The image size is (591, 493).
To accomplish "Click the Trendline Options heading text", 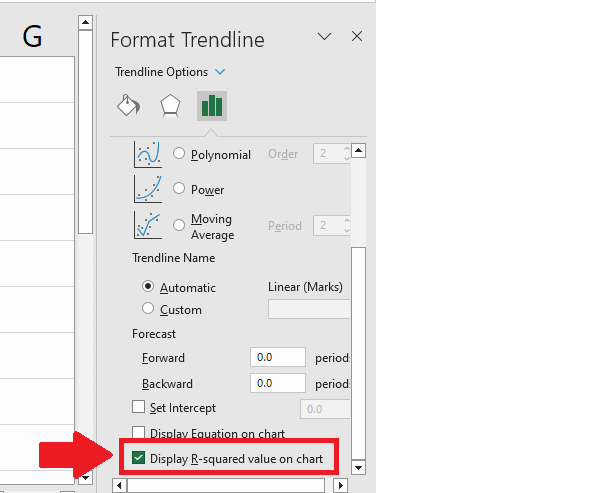I will (161, 72).
